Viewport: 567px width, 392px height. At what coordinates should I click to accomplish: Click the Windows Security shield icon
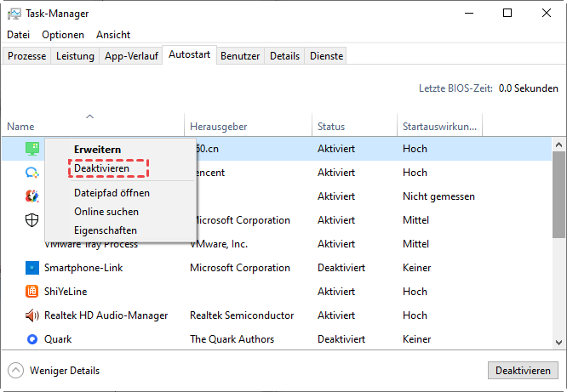32,220
